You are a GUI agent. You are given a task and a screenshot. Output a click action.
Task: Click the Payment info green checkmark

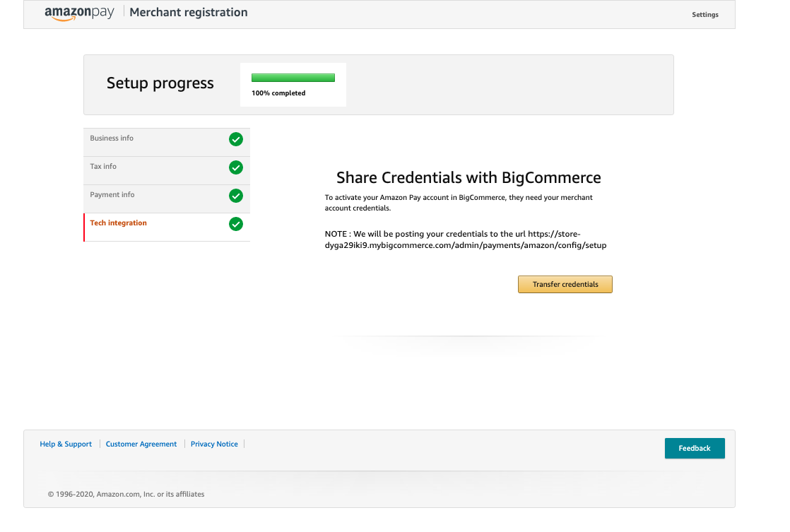(x=236, y=196)
